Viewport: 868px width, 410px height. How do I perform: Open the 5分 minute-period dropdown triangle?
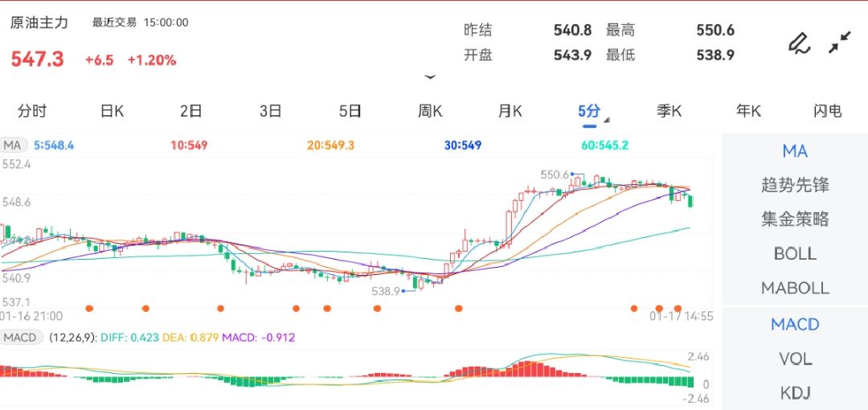pyautogui.click(x=607, y=121)
